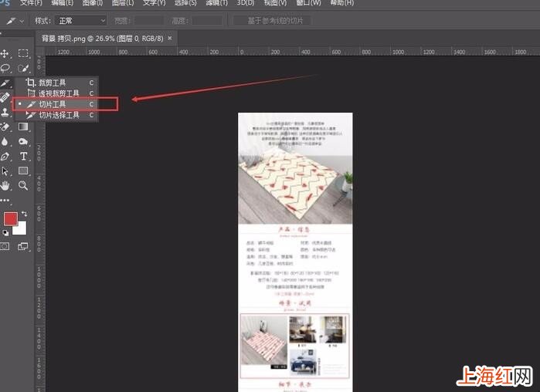Open the white background color swatch
Viewport: 540px width, 392px height.
pyautogui.click(x=21, y=229)
